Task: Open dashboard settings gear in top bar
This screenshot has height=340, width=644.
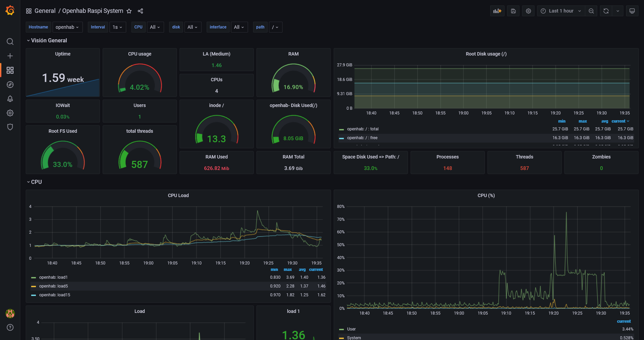Action: coord(528,11)
